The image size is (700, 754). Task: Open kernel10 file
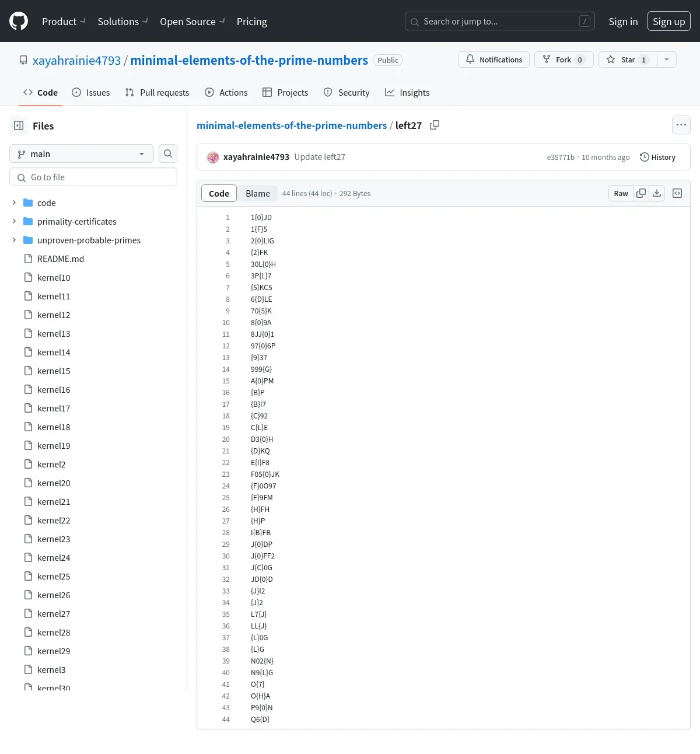click(54, 277)
